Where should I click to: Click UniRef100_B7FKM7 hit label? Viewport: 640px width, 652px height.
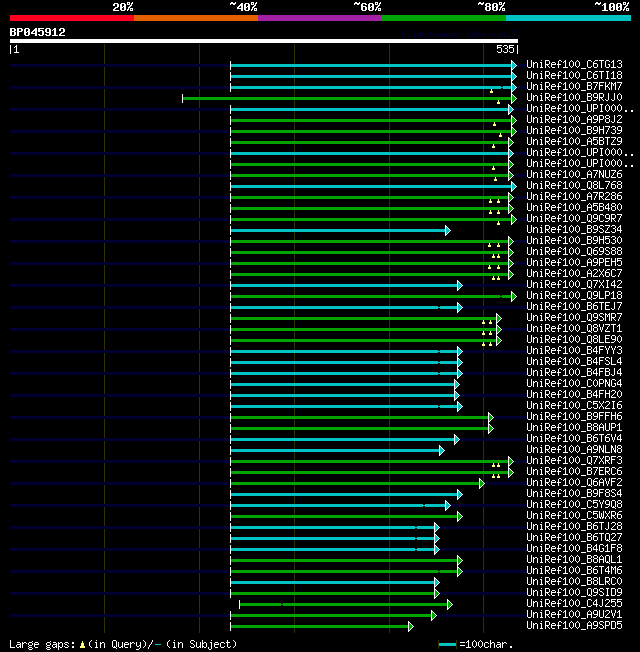(574, 86)
